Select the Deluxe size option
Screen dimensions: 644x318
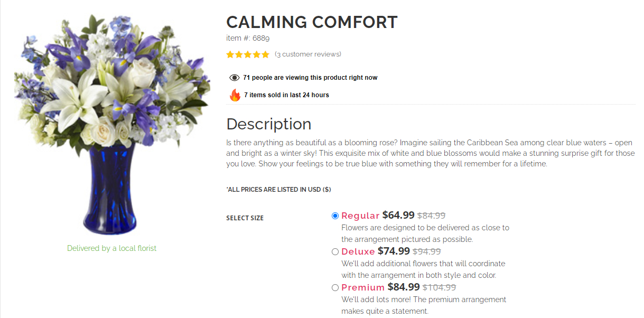[x=335, y=251]
